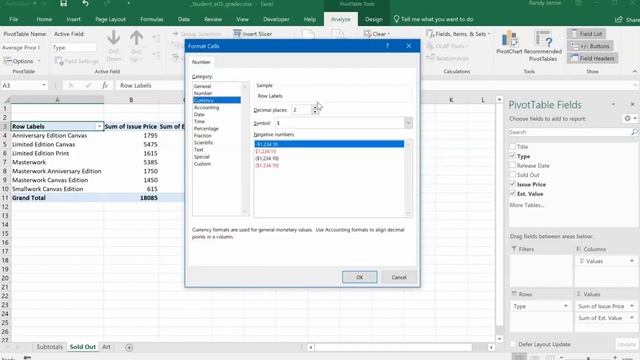Open Fields, Items, & Sets menu
Image resolution: width=640 pixels, height=360 pixels.
click(x=458, y=34)
